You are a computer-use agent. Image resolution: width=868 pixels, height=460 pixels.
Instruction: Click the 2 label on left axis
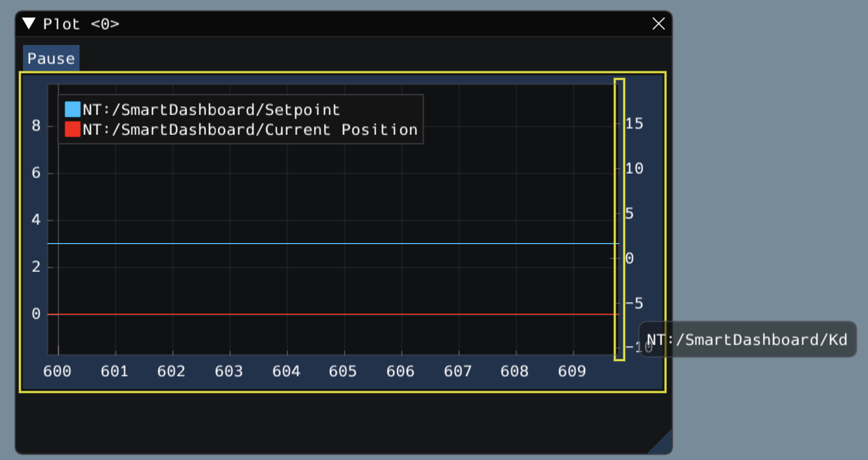[36, 267]
